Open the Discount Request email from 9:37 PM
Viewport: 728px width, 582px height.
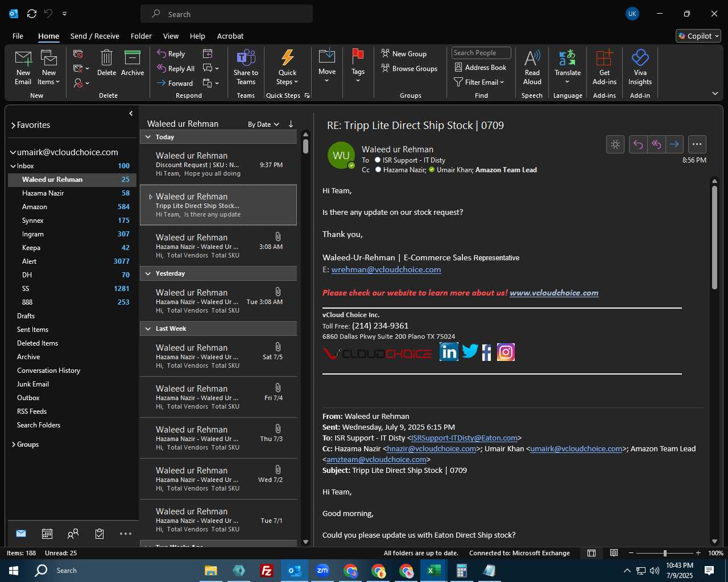[218, 164]
